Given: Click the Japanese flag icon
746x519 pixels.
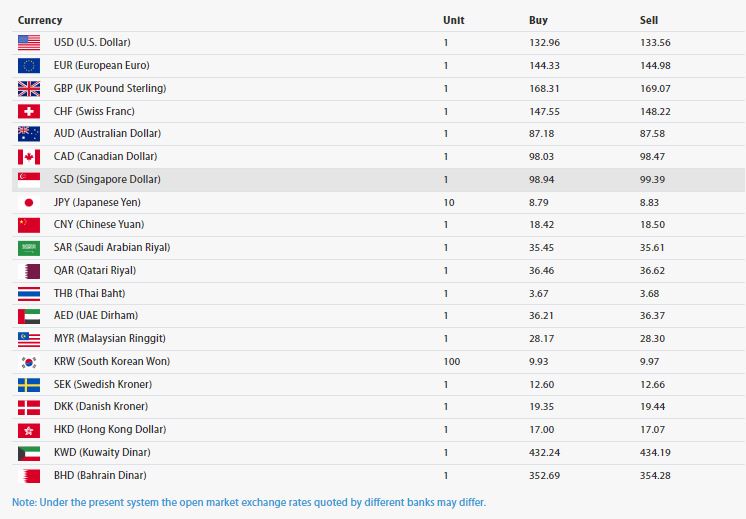Looking at the screenshot, I should click(29, 202).
